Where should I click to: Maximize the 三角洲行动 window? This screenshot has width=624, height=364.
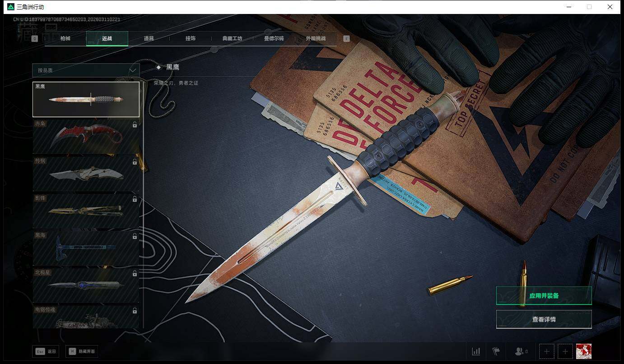point(589,7)
